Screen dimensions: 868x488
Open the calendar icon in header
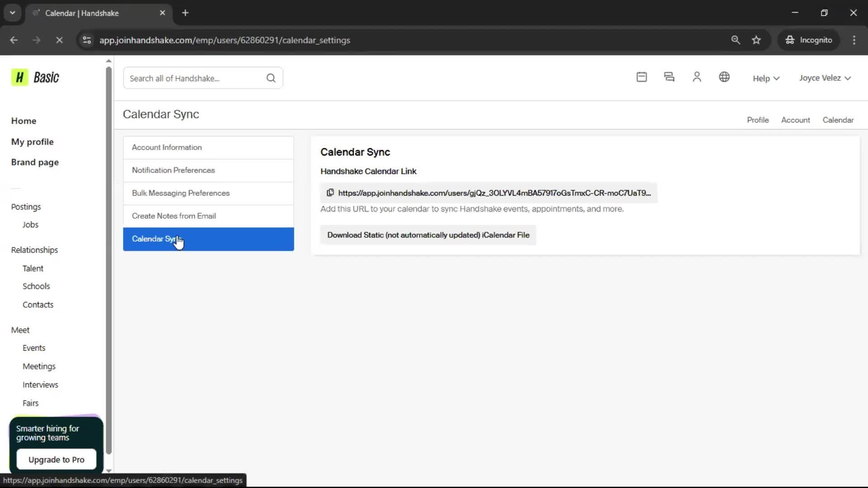point(642,77)
